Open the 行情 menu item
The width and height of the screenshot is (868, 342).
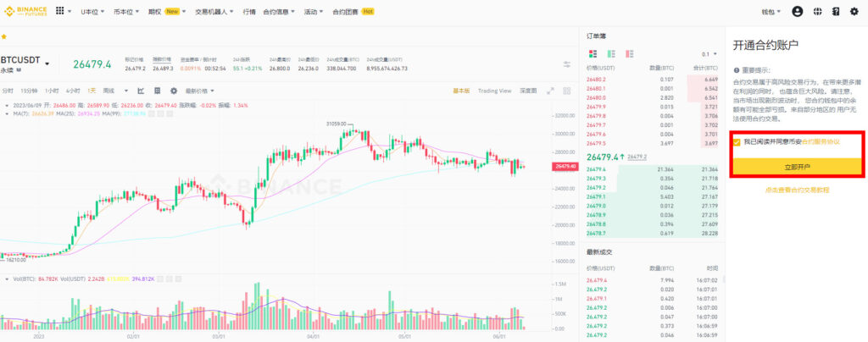(249, 12)
